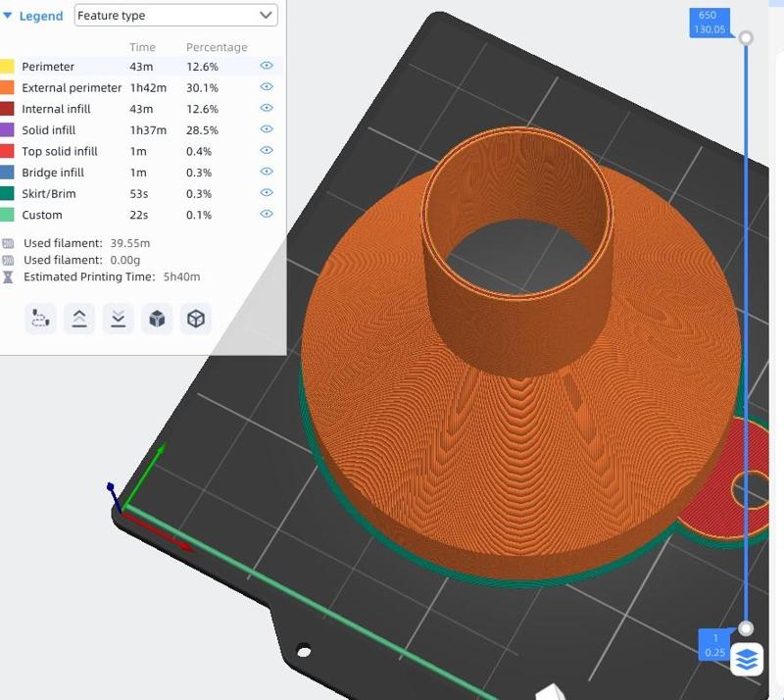Image resolution: width=784 pixels, height=700 pixels.
Task: Click the blue stacked layers icon
Action: click(x=747, y=660)
